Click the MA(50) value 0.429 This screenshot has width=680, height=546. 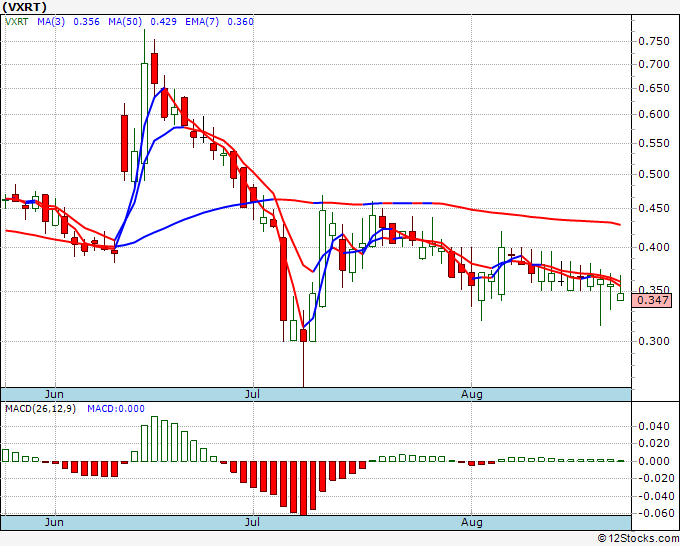(x=163, y=22)
